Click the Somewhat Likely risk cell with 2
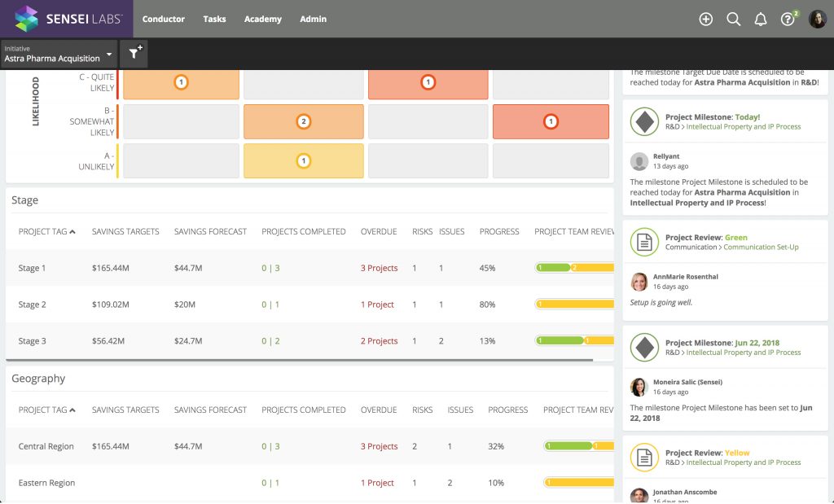 pyautogui.click(x=303, y=121)
